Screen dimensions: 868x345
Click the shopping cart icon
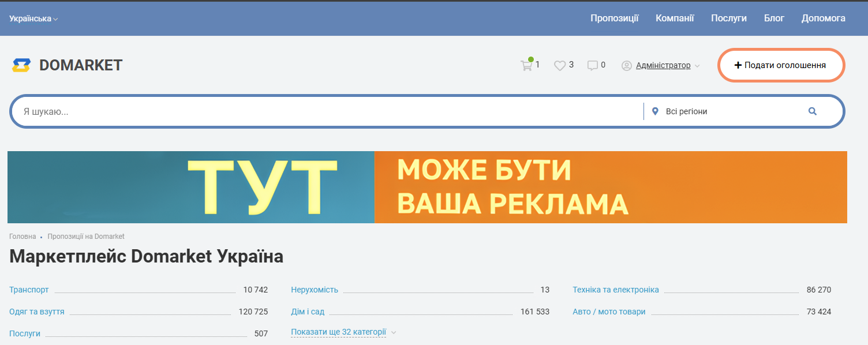526,65
